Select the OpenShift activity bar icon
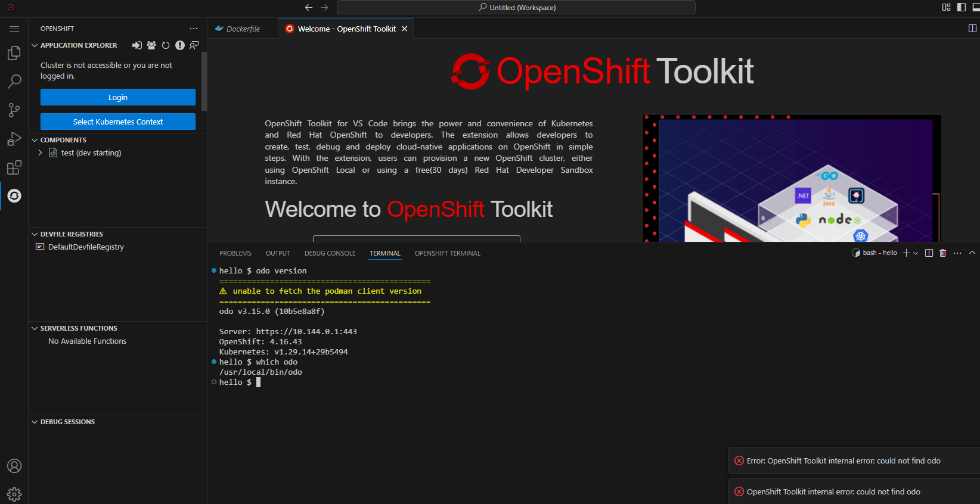 [14, 196]
